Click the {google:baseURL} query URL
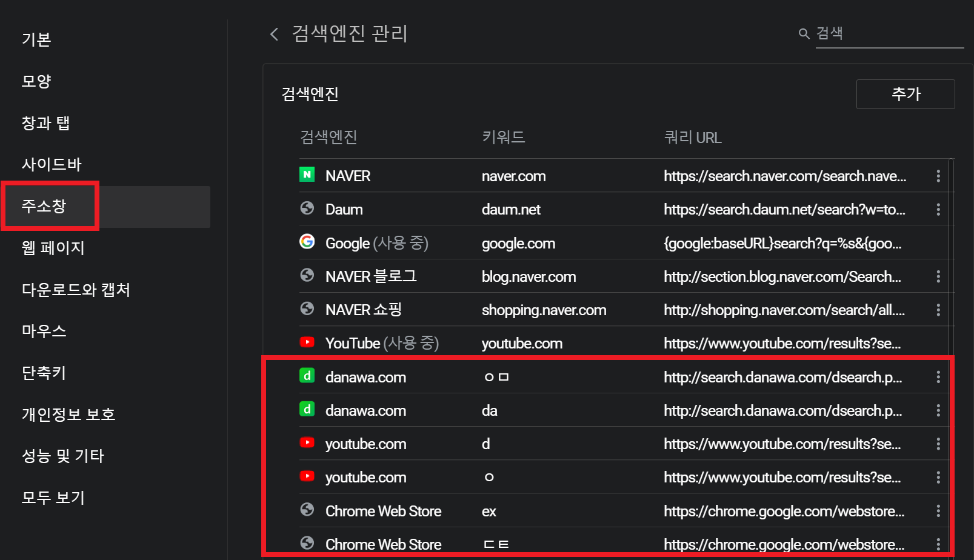The height and width of the screenshot is (560, 974). 782,243
